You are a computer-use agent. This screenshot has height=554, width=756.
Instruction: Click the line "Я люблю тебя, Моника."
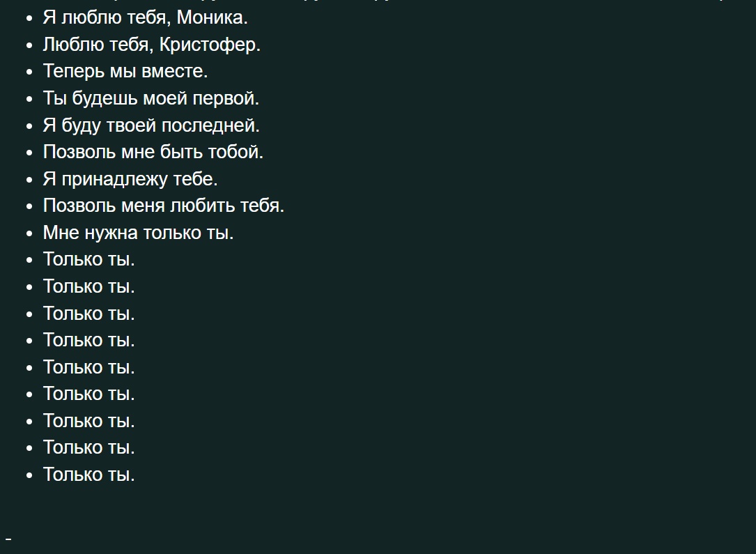click(x=145, y=18)
